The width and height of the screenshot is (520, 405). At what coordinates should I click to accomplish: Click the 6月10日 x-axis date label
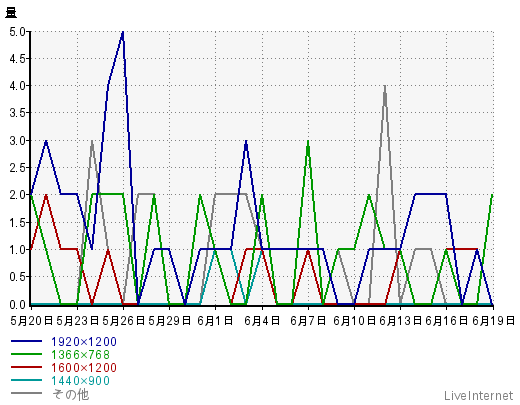pyautogui.click(x=355, y=321)
